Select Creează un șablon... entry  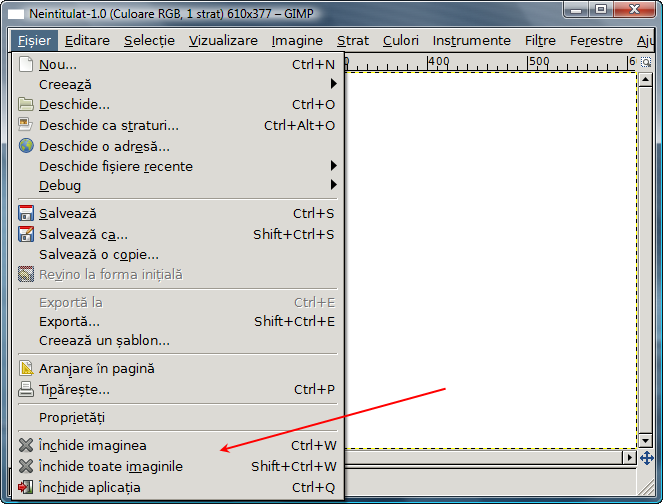click(104, 341)
